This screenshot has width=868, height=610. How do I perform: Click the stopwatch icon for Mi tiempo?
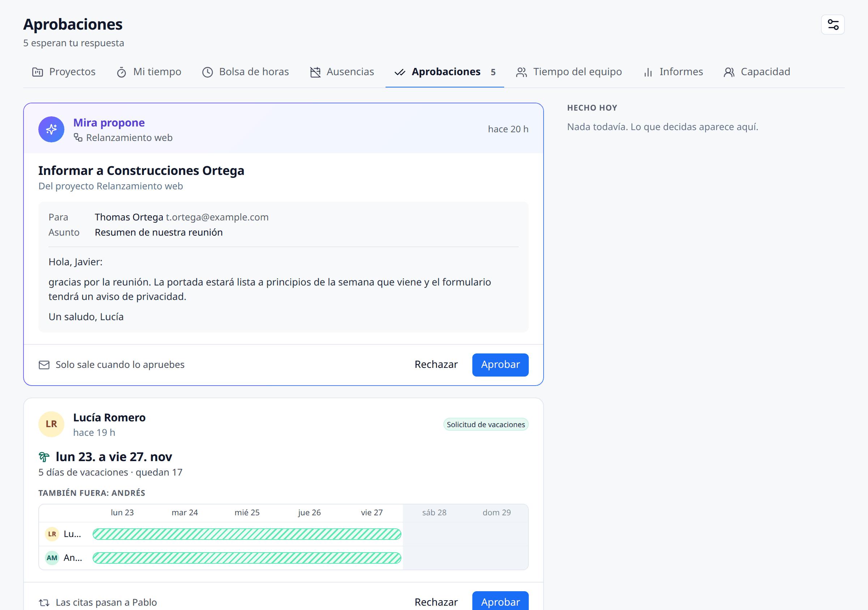(x=122, y=72)
